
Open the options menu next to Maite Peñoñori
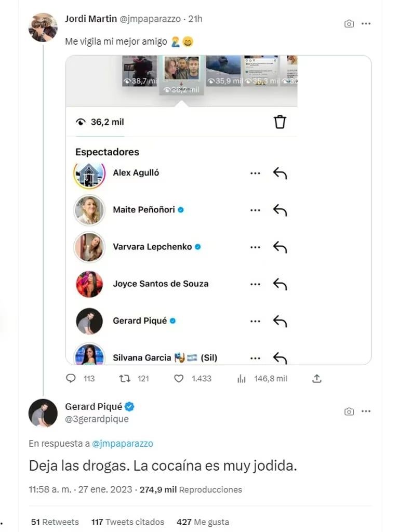pos(255,210)
